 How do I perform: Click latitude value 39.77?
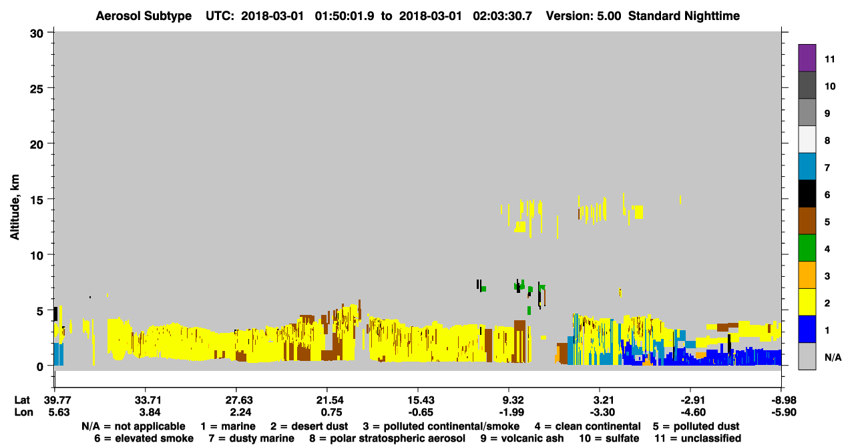56,400
